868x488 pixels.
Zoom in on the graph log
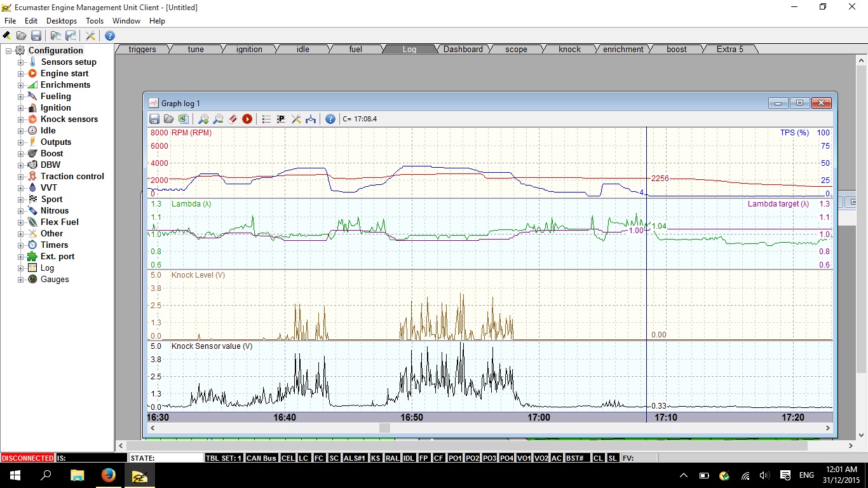click(203, 119)
